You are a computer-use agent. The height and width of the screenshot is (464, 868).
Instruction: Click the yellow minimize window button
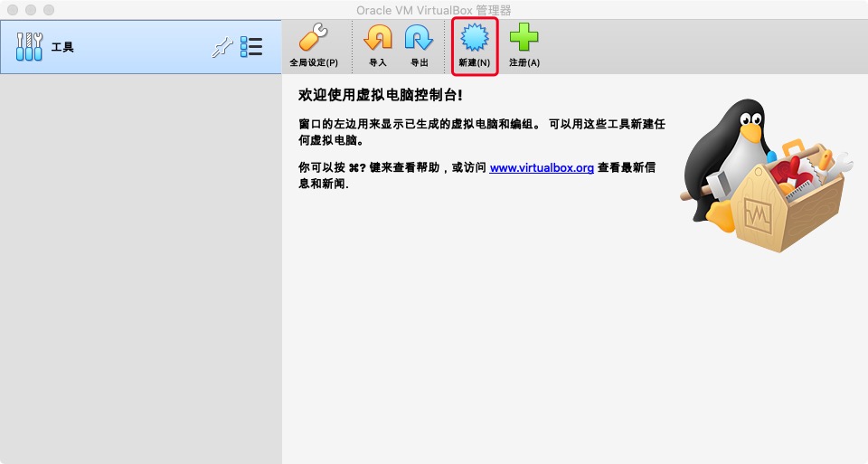[x=31, y=10]
